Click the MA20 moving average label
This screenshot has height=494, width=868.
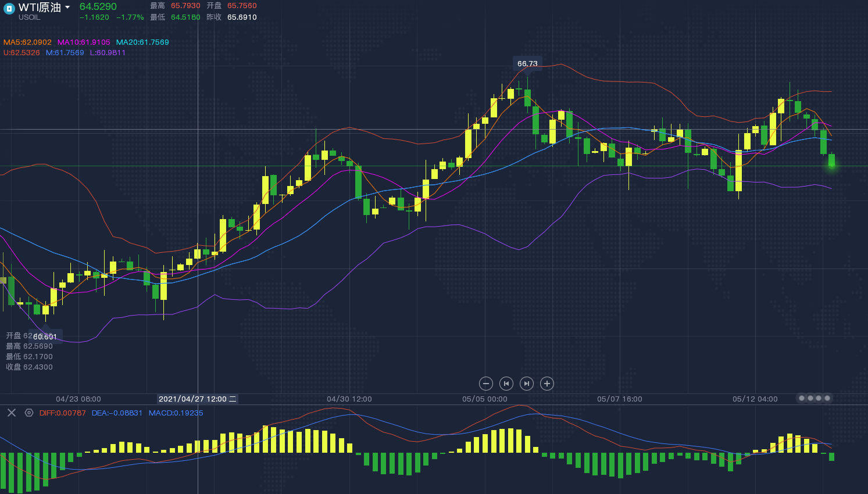[142, 42]
